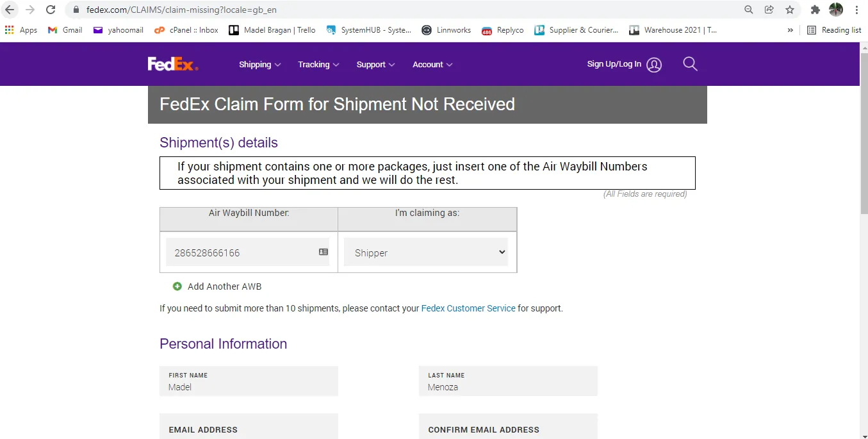Viewport: 868px width, 439px height.
Task: Open the Warehouse 2021 bookmark
Action: (x=673, y=30)
